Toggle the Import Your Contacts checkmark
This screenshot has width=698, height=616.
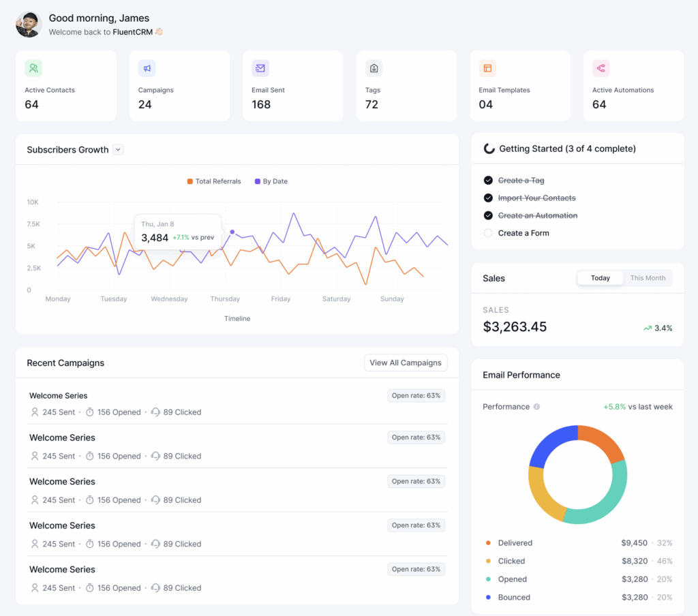point(487,198)
